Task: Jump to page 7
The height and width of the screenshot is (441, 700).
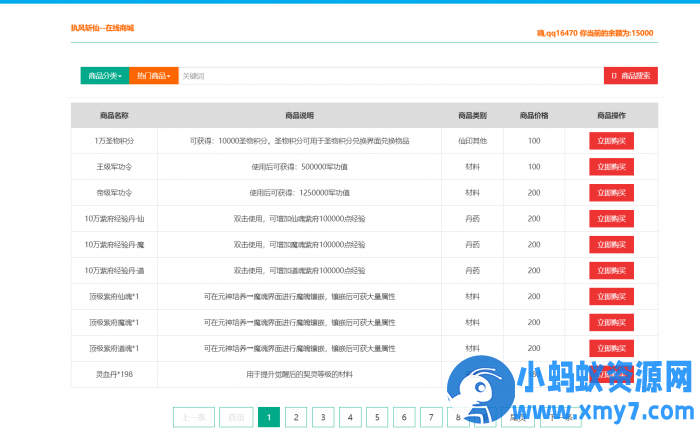Action: tap(430, 417)
